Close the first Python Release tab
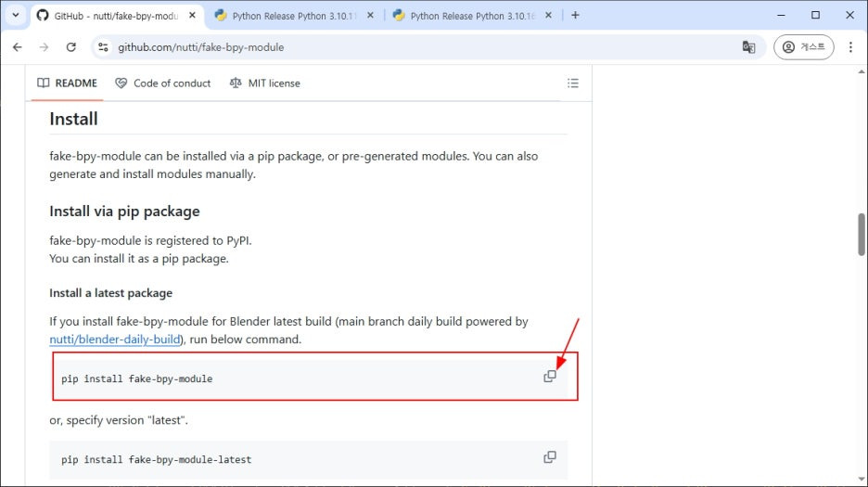 click(x=370, y=16)
